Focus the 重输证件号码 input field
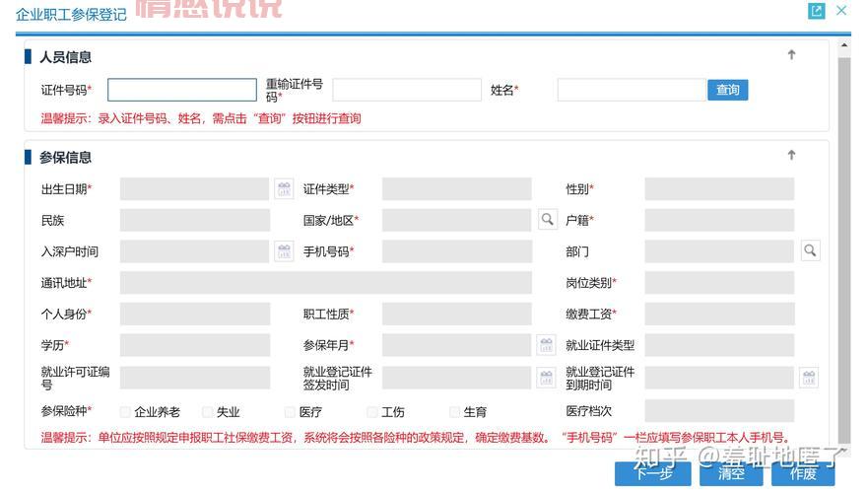Viewport: 868px width, 493px height. tap(407, 90)
